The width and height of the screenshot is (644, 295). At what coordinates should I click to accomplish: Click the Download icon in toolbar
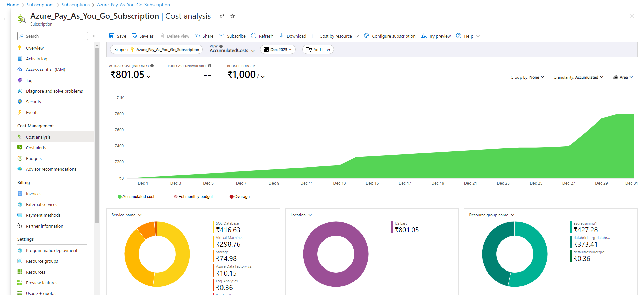click(x=281, y=36)
